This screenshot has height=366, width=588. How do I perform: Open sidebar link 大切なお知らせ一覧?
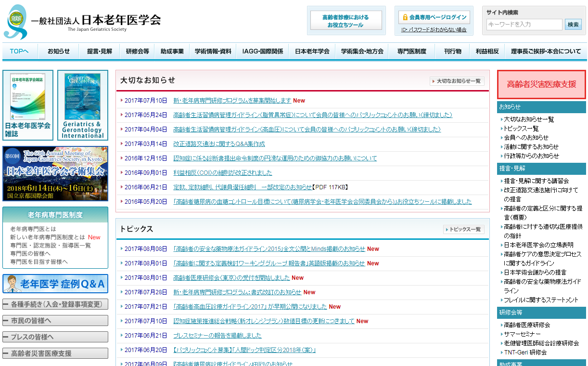[529, 119]
